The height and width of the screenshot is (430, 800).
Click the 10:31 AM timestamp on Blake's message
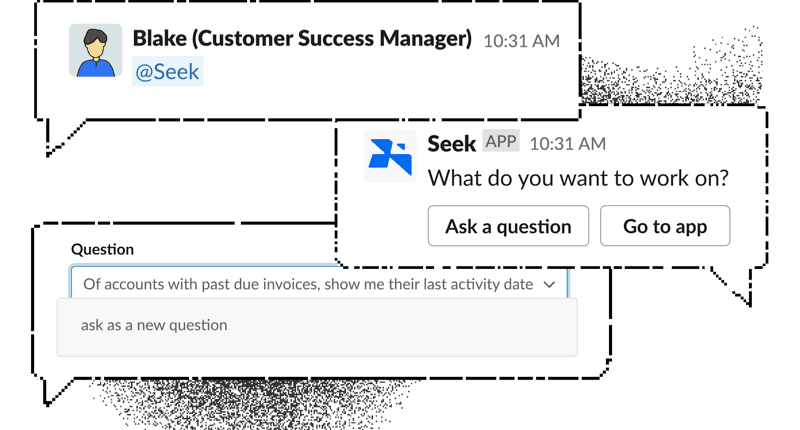pos(521,42)
